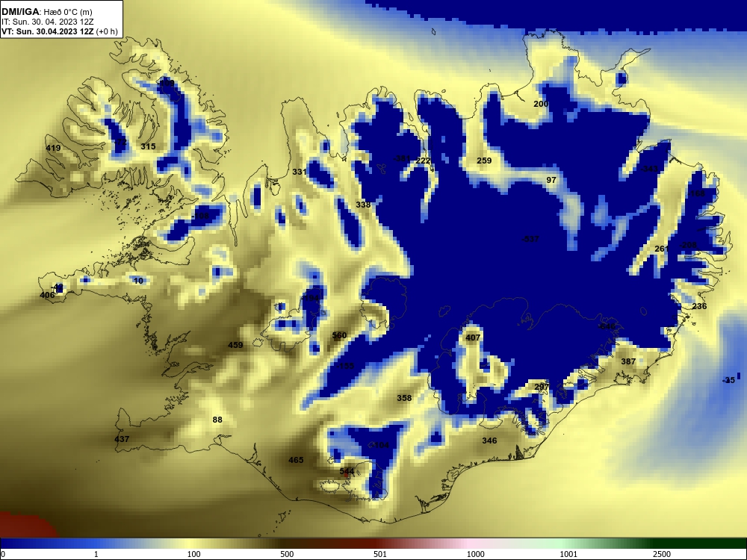
Task: Click the map value 406
Action: (47, 296)
